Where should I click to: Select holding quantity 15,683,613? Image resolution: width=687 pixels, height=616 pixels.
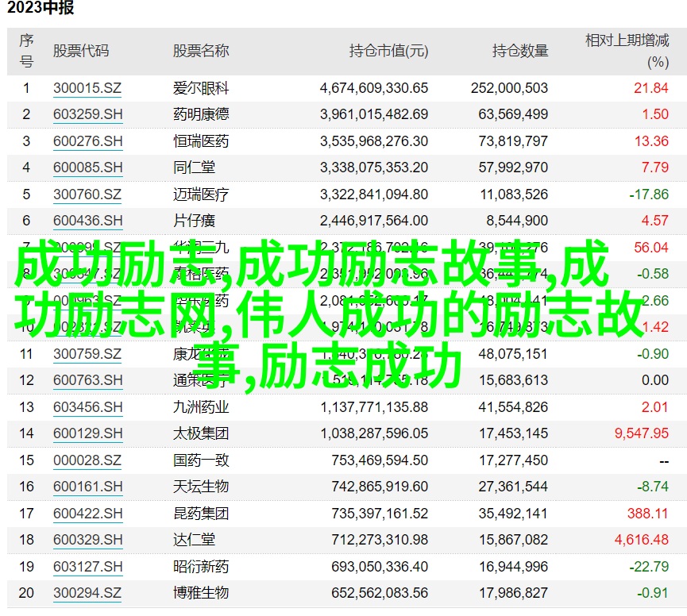(513, 380)
